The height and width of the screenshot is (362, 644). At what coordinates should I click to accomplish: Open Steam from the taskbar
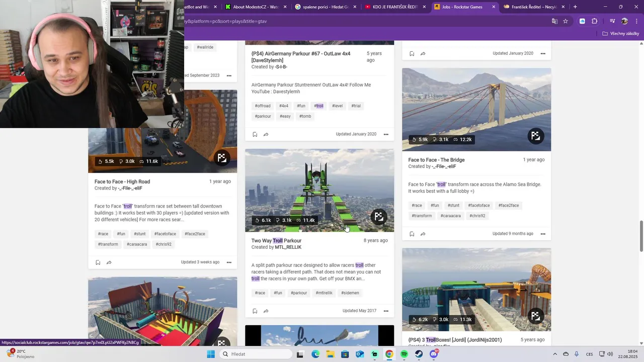pos(419,354)
